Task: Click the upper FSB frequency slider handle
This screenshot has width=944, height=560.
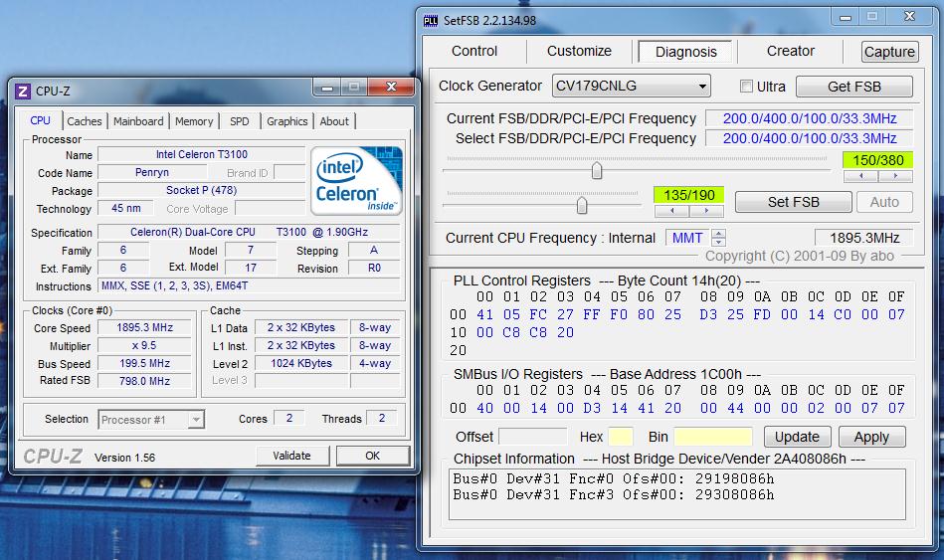Action: 597,170
